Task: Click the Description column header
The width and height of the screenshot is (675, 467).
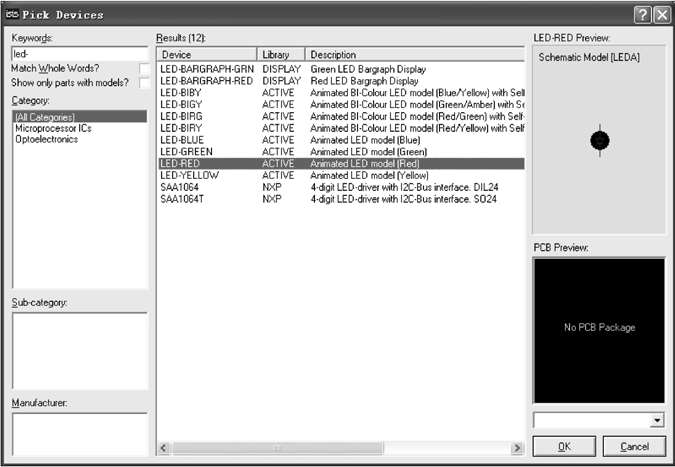Action: (415, 54)
